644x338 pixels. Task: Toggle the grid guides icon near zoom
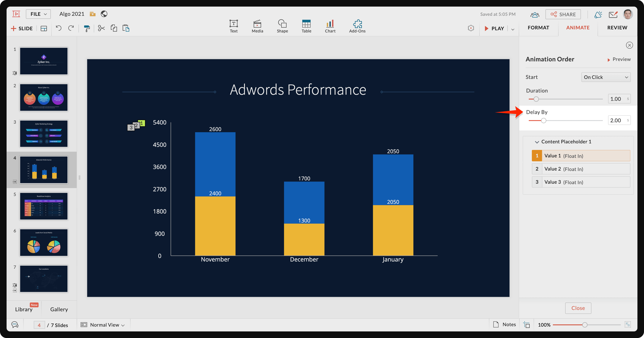coord(527,325)
